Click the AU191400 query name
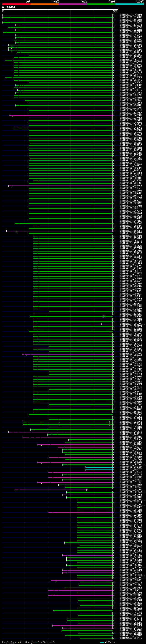146x644 pixels. coord(8,8)
